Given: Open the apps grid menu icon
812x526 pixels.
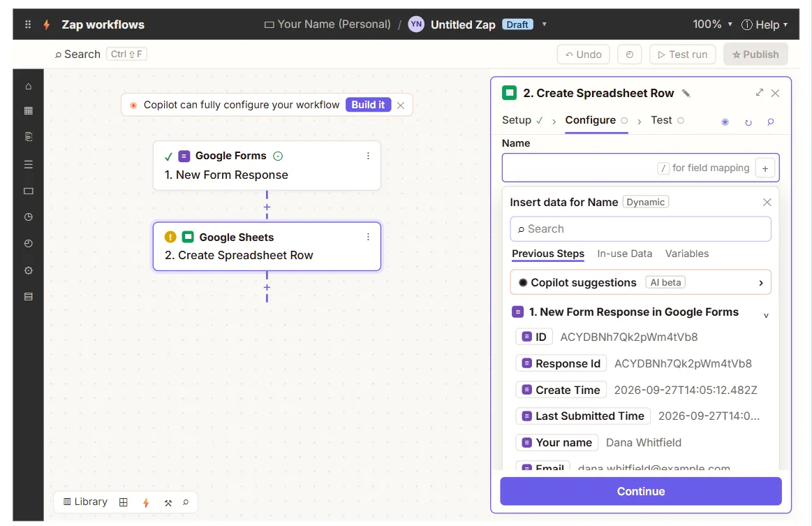Looking at the screenshot, I should (28, 24).
